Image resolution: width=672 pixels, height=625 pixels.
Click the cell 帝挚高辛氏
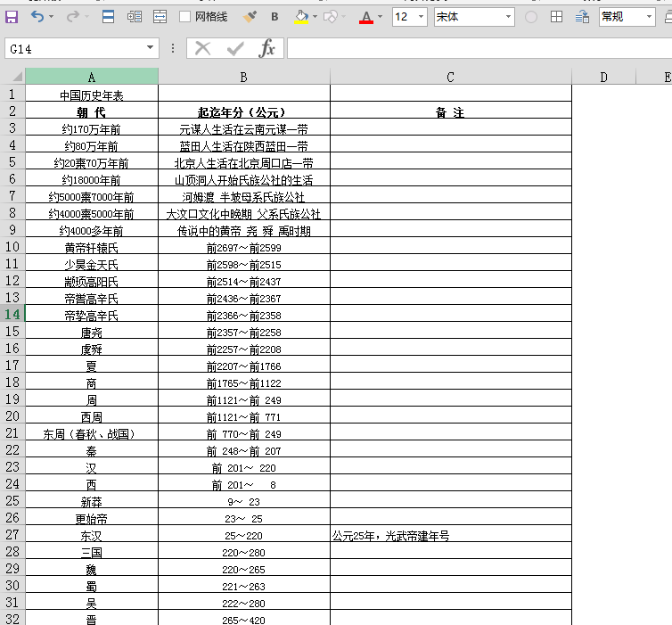point(92,314)
